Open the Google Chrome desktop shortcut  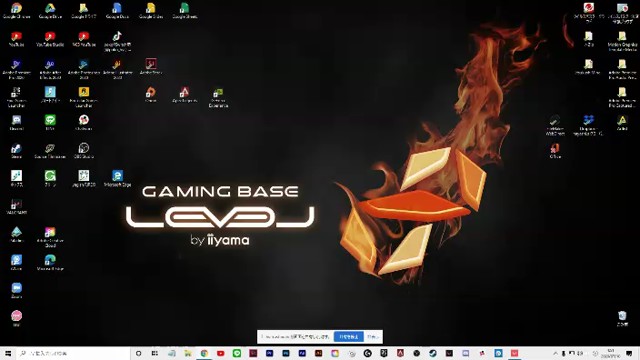[16, 11]
